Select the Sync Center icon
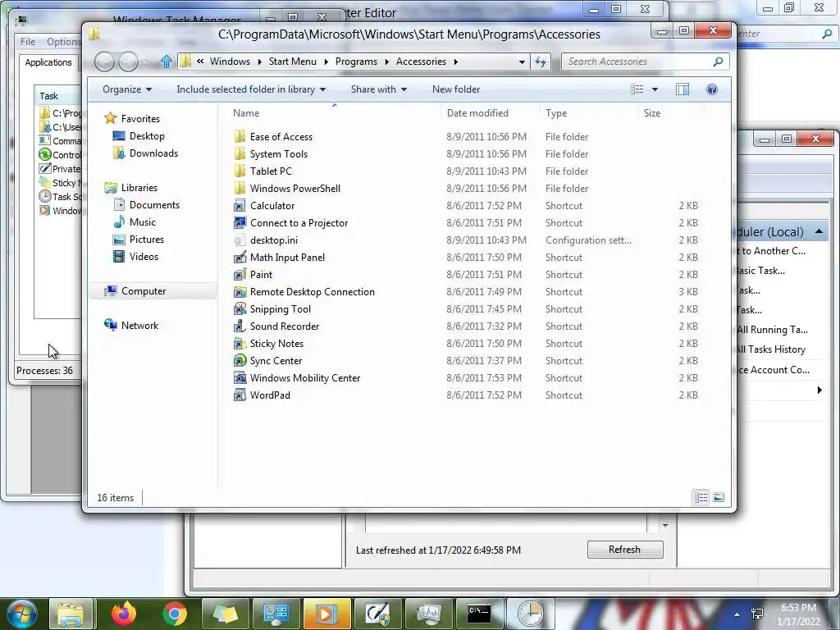Viewport: 840px width, 630px height. coord(240,361)
